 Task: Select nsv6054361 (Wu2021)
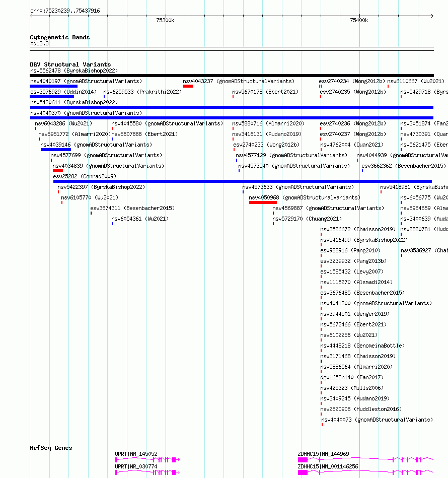tap(140, 219)
